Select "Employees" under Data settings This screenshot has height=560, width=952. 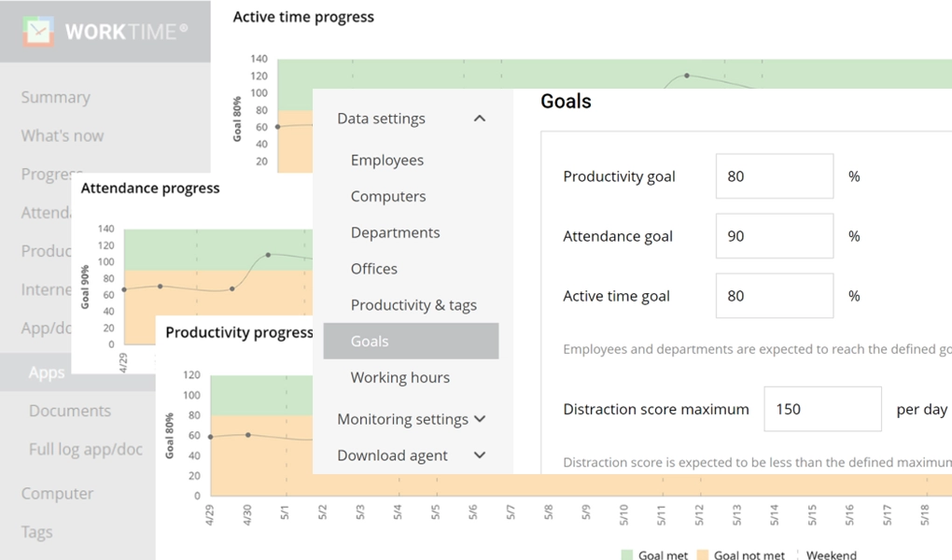click(386, 160)
